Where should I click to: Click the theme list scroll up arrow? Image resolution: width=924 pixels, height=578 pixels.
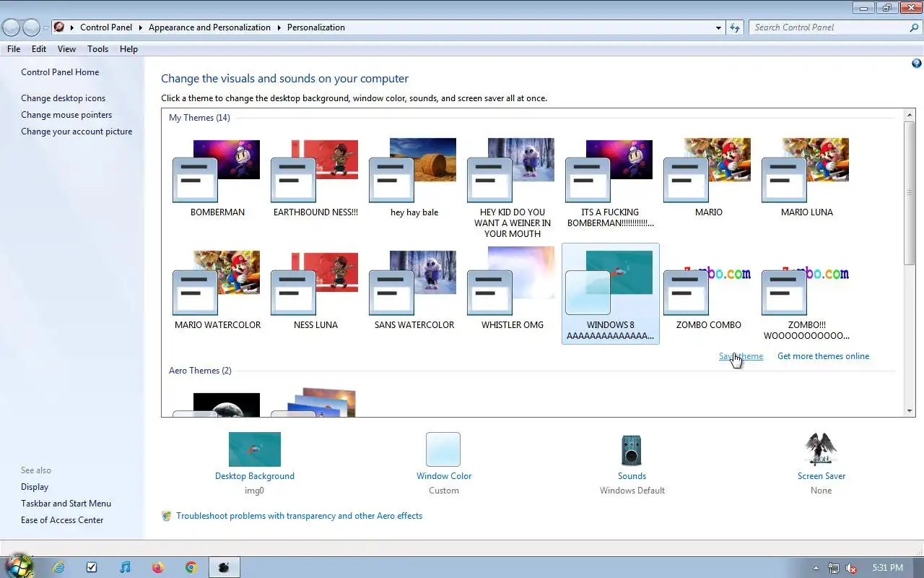pos(910,115)
